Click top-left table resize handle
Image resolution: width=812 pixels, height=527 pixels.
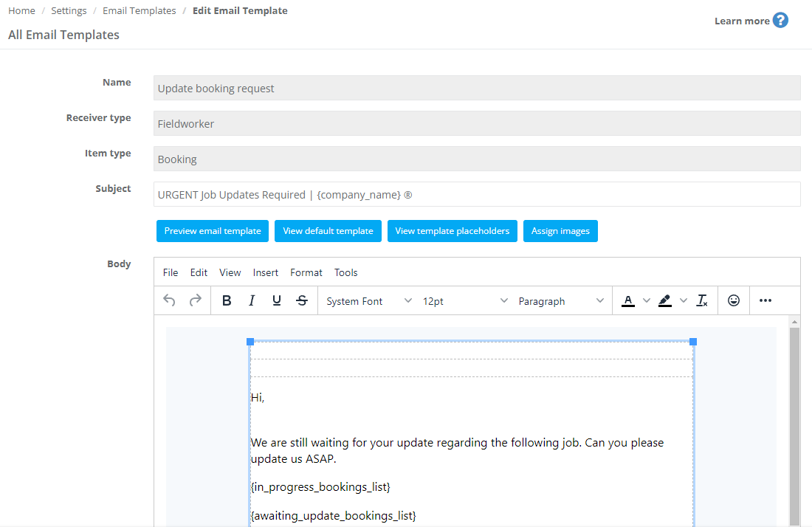tap(250, 342)
